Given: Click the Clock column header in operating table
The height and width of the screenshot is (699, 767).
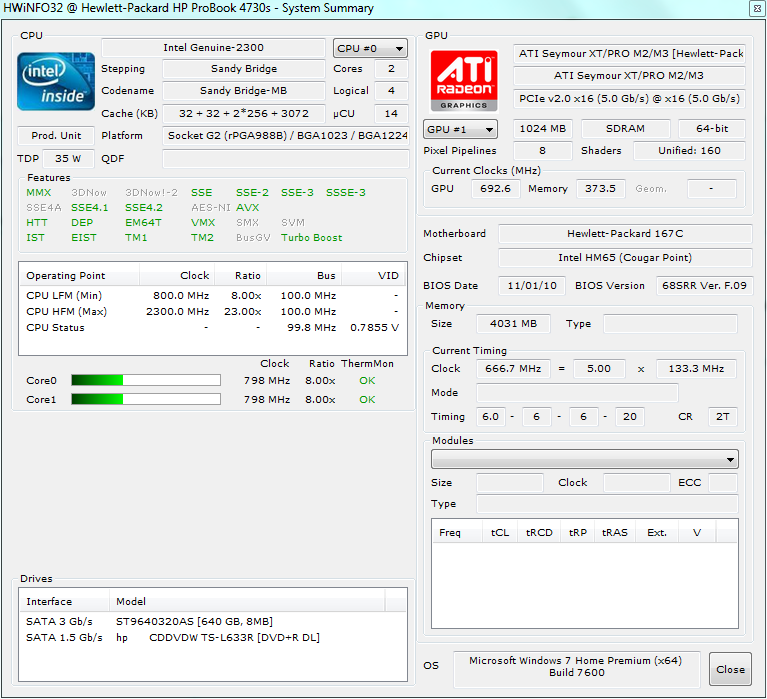Looking at the screenshot, I should tap(177, 275).
